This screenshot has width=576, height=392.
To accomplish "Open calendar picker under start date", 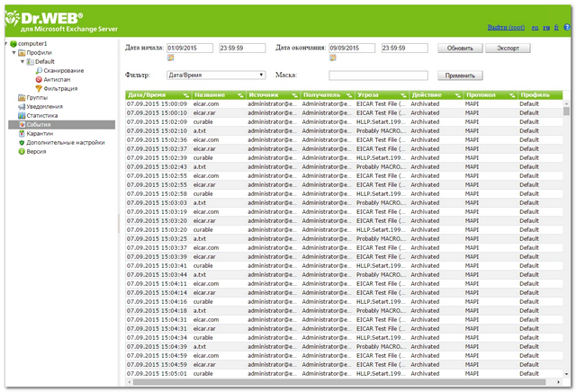I will 170,58.
